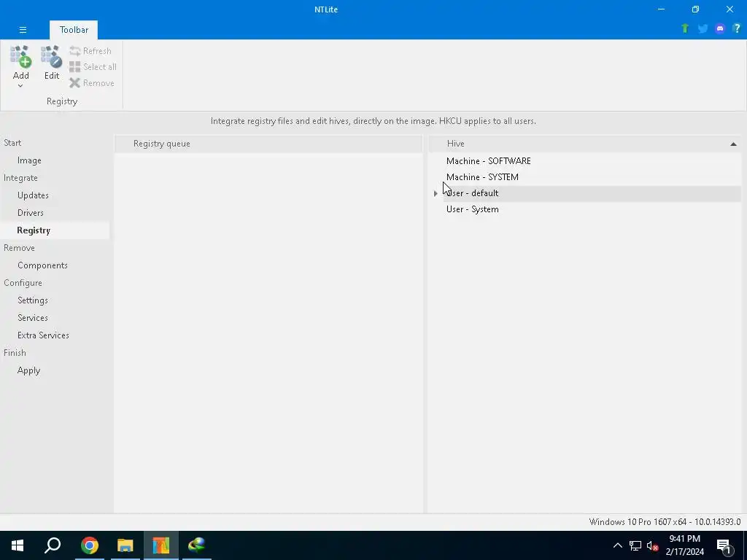Open the hamburger menu icon
The height and width of the screenshot is (560, 747).
point(23,29)
